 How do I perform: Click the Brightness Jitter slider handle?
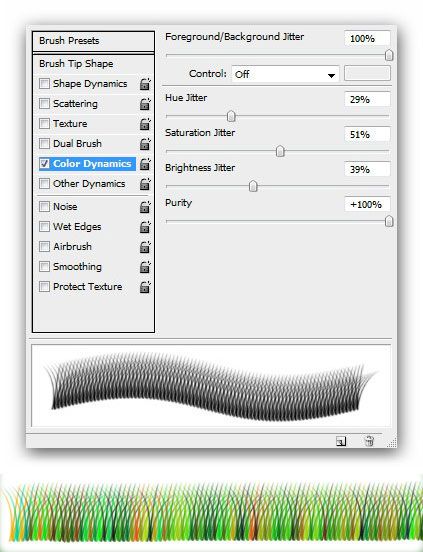point(253,186)
